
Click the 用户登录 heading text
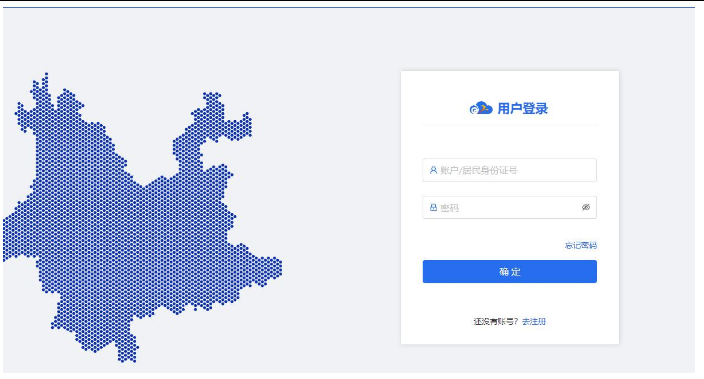pos(523,109)
